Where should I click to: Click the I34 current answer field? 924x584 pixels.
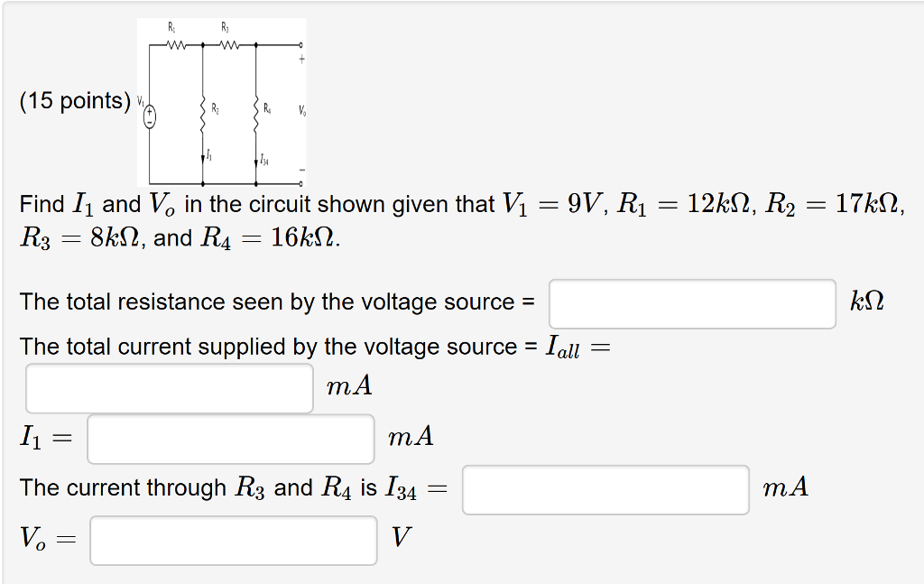point(605,489)
